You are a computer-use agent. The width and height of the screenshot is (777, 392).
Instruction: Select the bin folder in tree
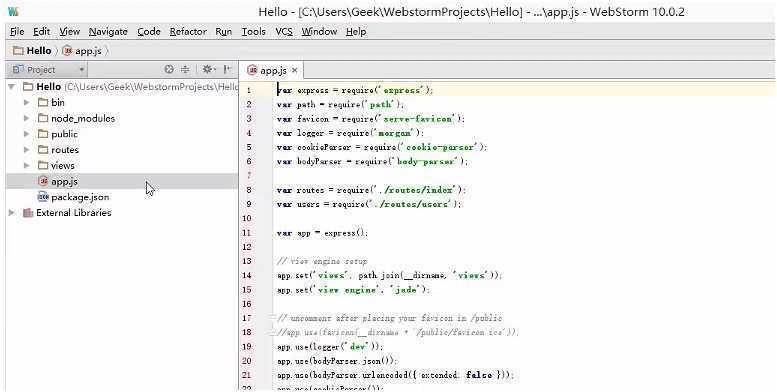(x=58, y=103)
